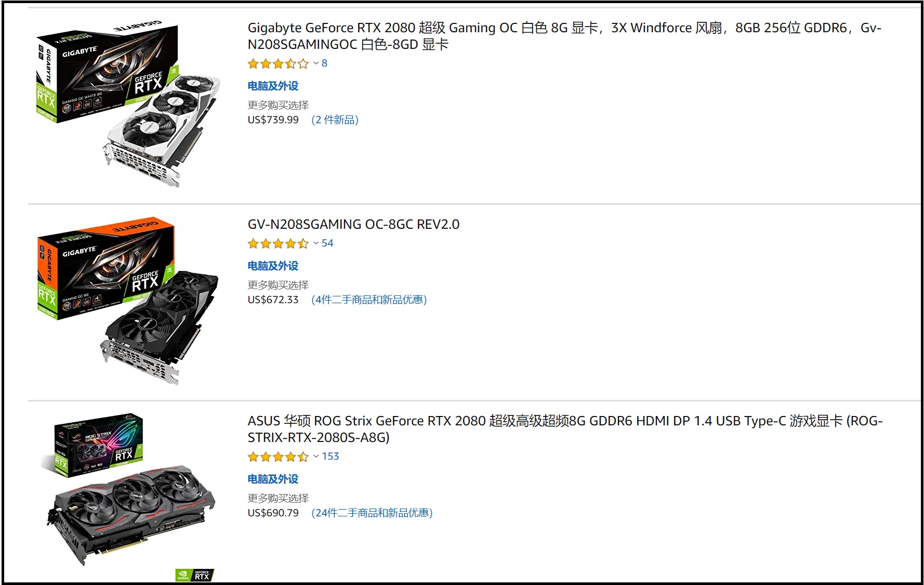This screenshot has height=585, width=924.
Task: Open the 153 customer reviews link
Action: [x=331, y=456]
